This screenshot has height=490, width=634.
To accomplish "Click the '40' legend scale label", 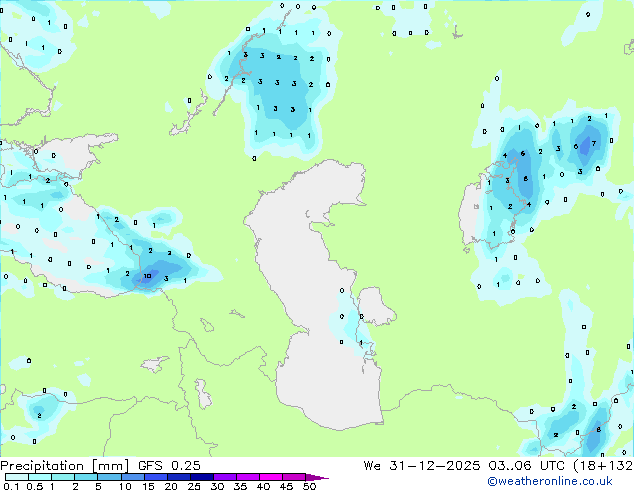I will (x=264, y=486).
